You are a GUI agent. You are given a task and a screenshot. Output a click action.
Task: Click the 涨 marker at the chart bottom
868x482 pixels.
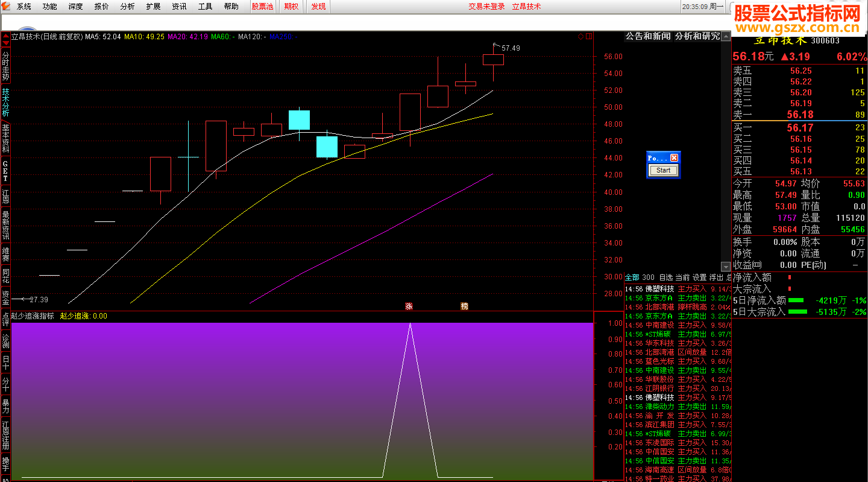409,306
